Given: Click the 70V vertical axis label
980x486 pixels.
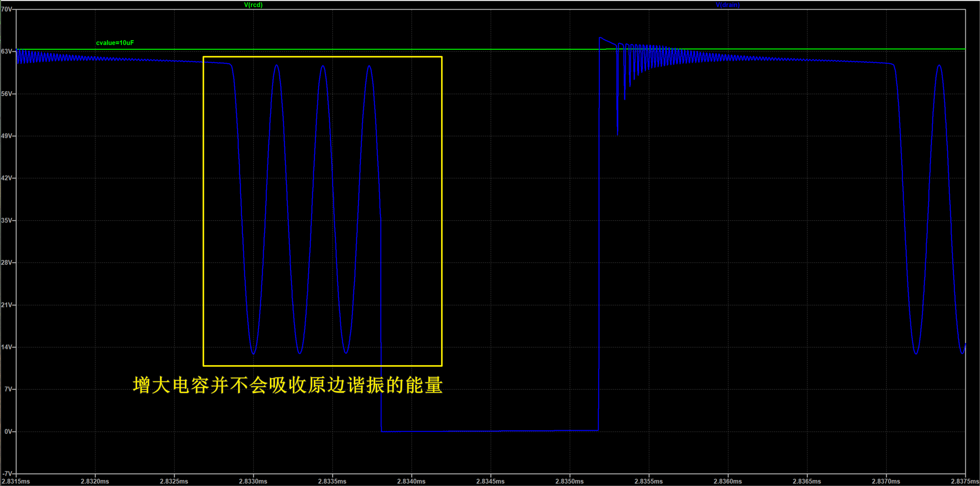Looking at the screenshot, I should point(7,9).
